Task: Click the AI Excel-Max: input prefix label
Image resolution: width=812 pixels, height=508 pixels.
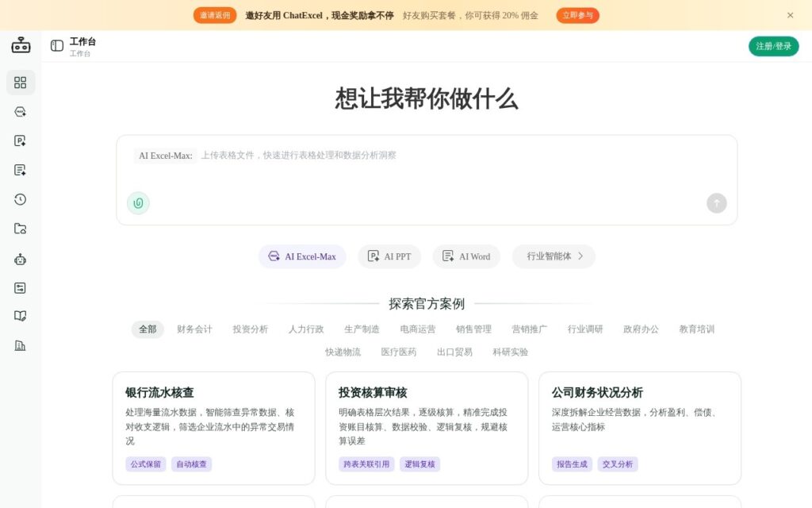Action: pyautogui.click(x=165, y=156)
